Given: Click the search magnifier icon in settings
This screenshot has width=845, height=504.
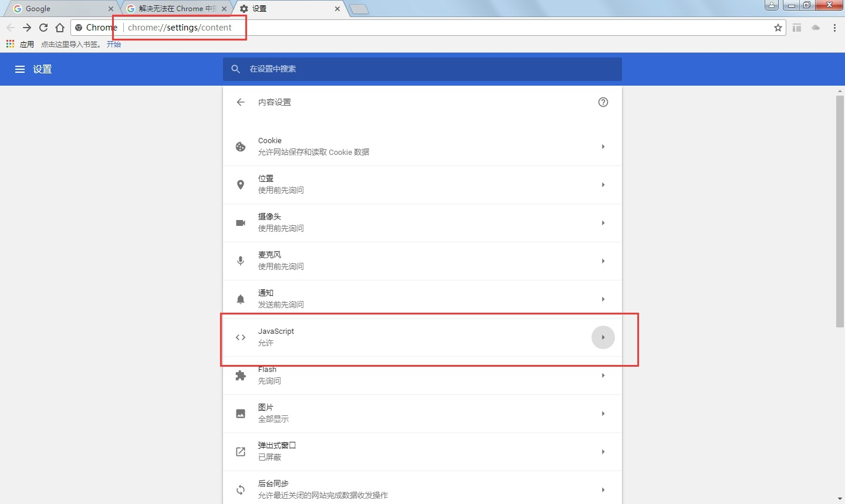Looking at the screenshot, I should tap(236, 69).
